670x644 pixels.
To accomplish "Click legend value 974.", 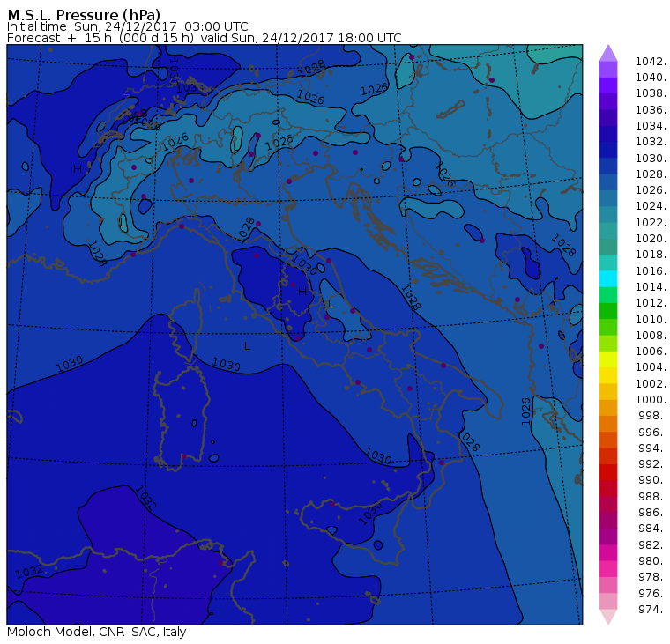I will [x=652, y=609].
